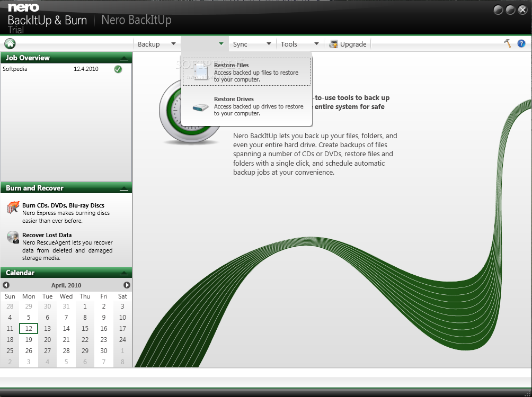Viewport: 532px width, 397px height.
Task: Close the Nero BackItUp window
Action: click(x=522, y=10)
